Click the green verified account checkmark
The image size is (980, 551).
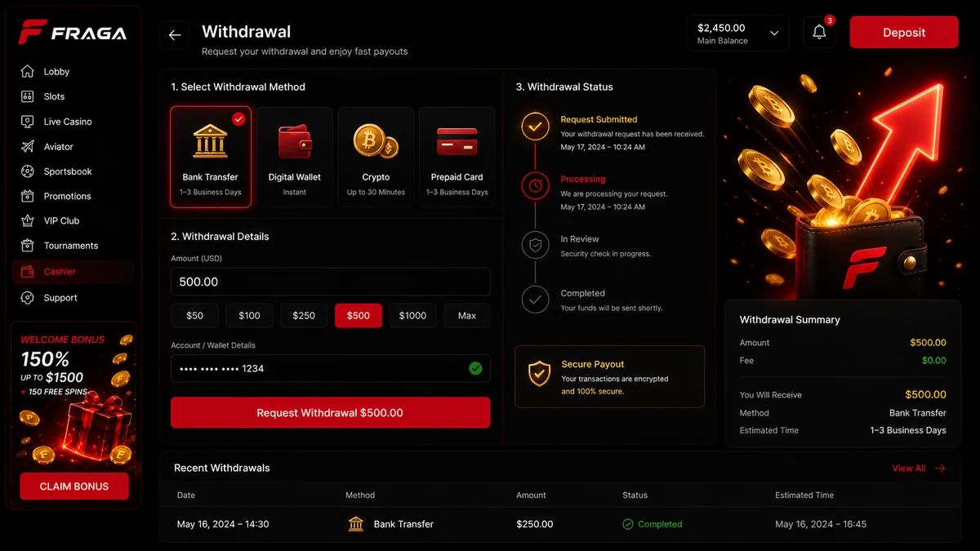click(x=475, y=369)
